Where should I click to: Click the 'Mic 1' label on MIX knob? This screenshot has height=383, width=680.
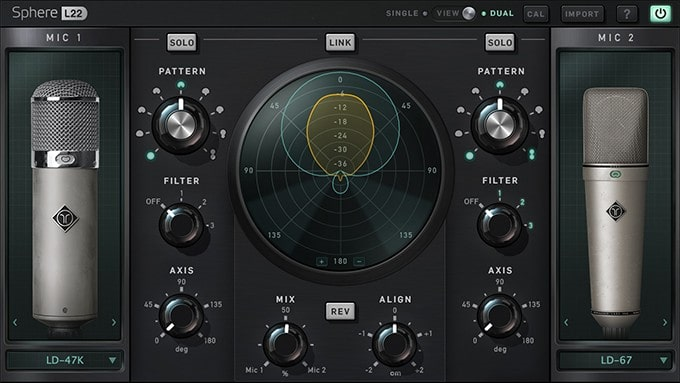click(x=254, y=370)
